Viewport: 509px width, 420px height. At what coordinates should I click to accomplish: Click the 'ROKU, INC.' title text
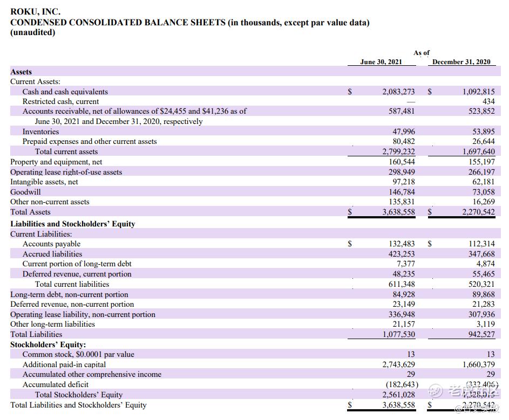pyautogui.click(x=36, y=12)
